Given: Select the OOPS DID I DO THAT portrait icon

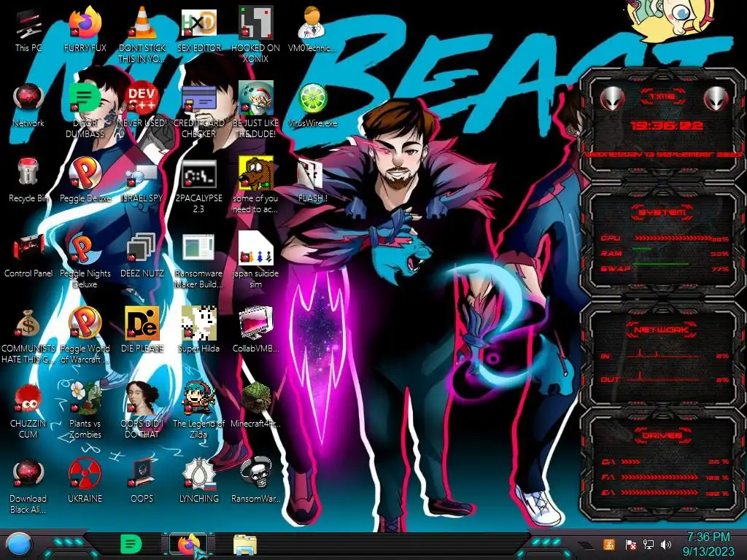Looking at the screenshot, I should 142,398.
